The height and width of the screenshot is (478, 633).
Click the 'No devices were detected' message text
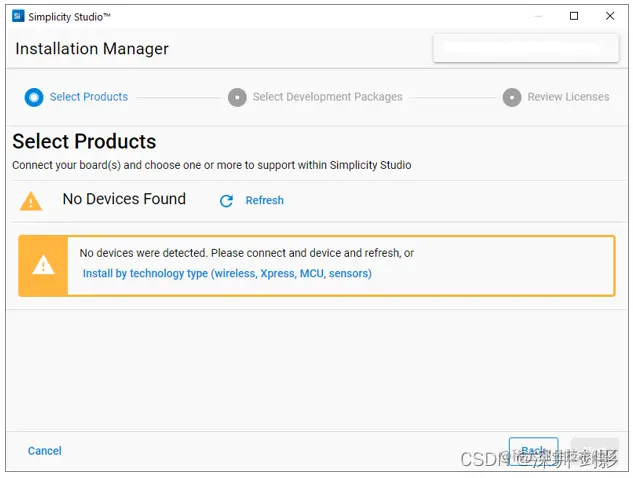click(247, 253)
